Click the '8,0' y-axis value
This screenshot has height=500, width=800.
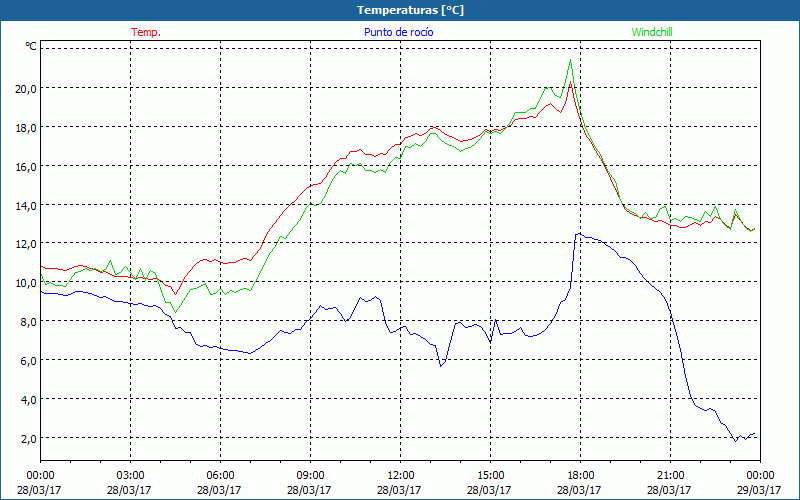point(29,322)
